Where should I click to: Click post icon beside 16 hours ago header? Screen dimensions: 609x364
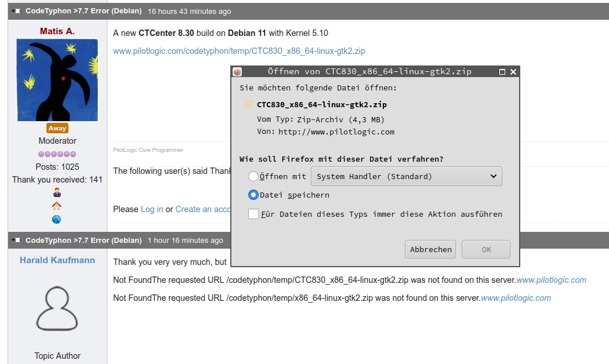point(16,11)
